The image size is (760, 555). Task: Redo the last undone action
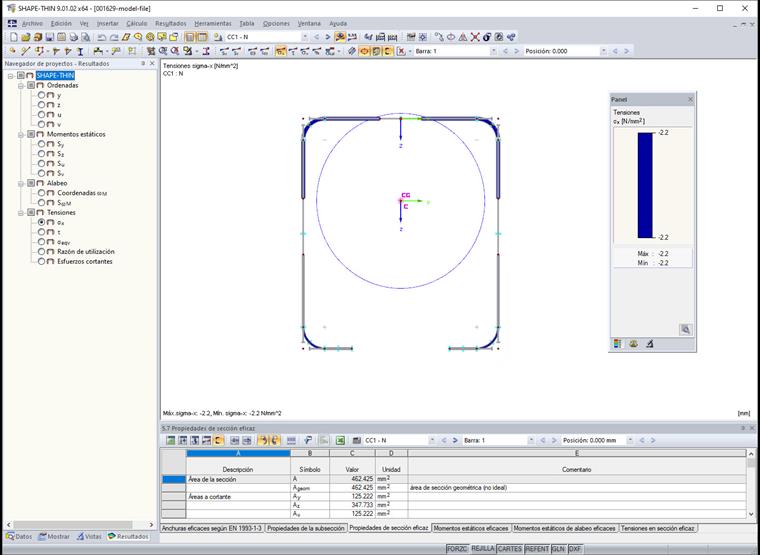tap(113, 37)
